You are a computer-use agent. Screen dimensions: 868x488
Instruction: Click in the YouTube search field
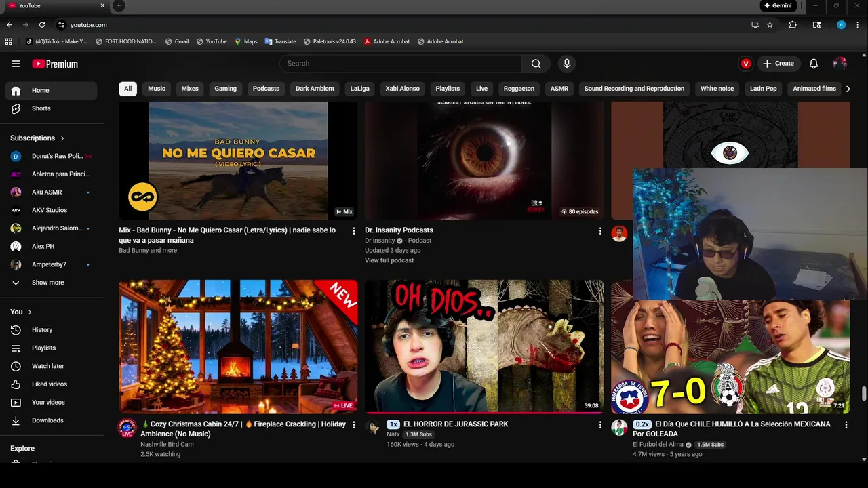[x=401, y=64]
